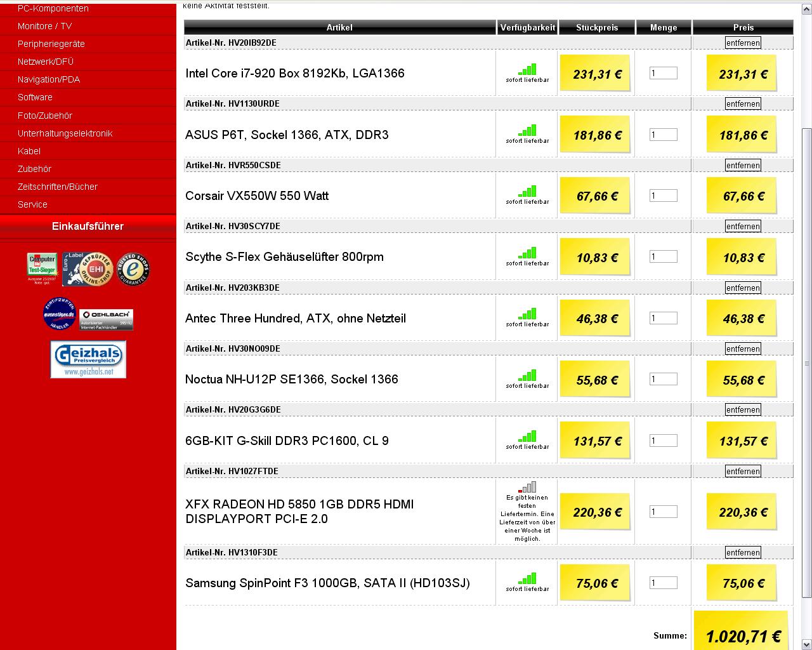Image resolution: width=812 pixels, height=650 pixels.
Task: Open ASUS P6T Sockel 1366 product name
Action: [x=287, y=135]
